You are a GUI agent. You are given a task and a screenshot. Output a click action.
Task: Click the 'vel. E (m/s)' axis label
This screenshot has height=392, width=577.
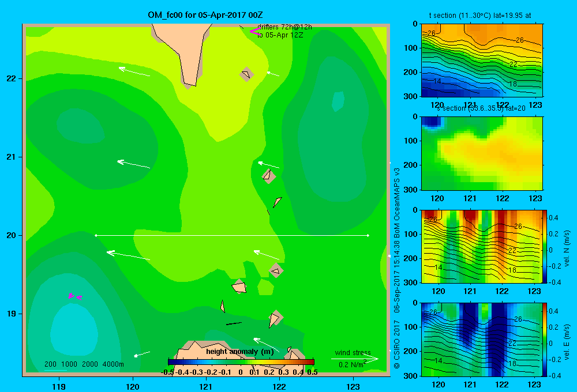click(567, 342)
